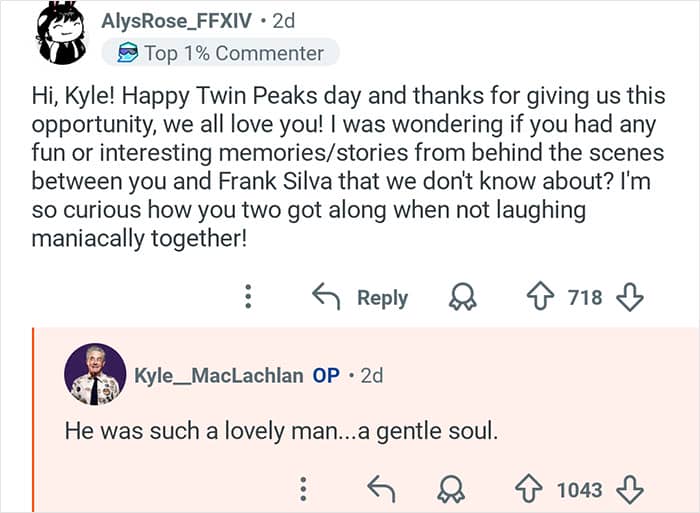Downvote AlysRose_FFXIV's comment

pyautogui.click(x=630, y=297)
